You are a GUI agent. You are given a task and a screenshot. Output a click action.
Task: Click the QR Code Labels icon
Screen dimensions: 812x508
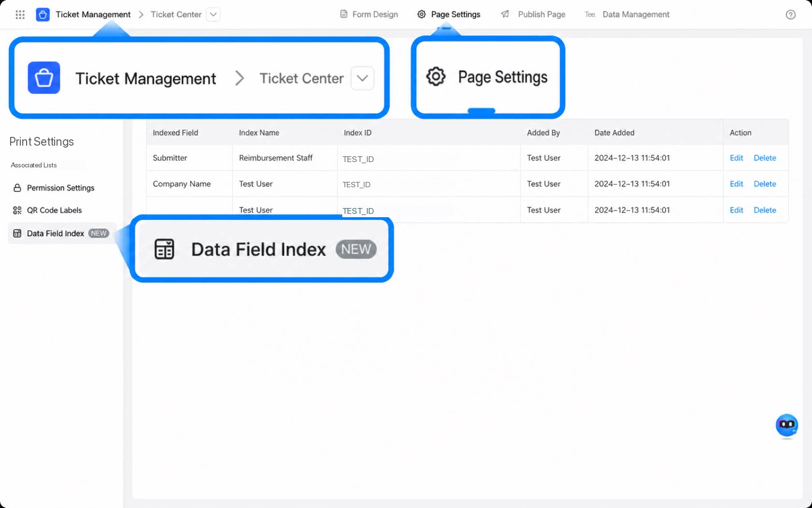tap(17, 210)
